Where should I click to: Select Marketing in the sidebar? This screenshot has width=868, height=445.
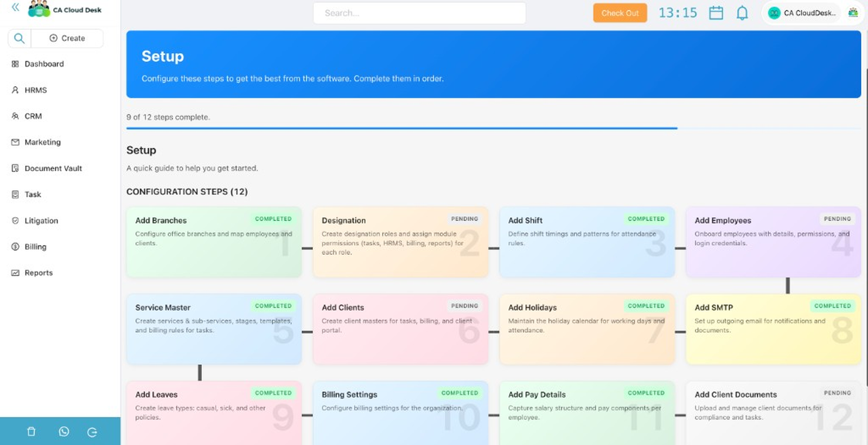[42, 142]
